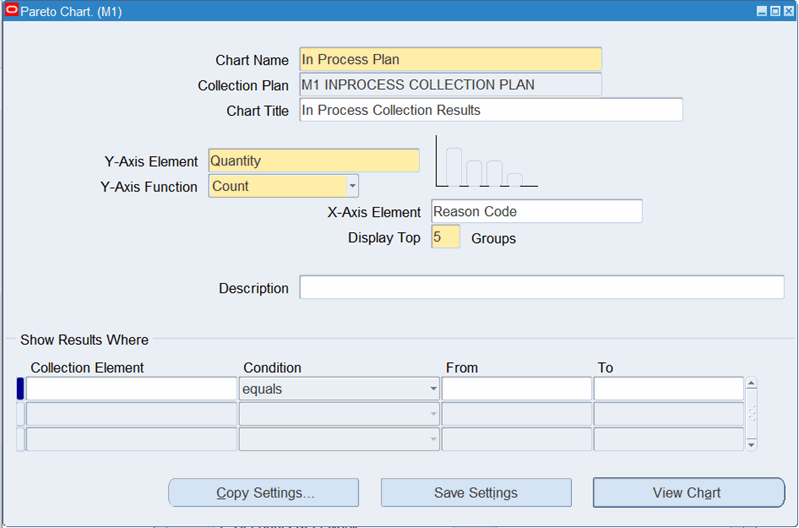Click the Chart Name field

click(x=450, y=59)
